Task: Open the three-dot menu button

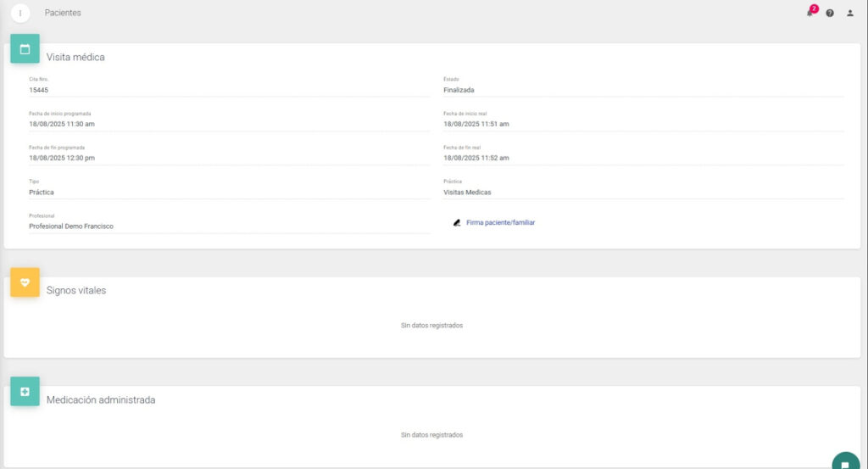Action: click(x=20, y=14)
